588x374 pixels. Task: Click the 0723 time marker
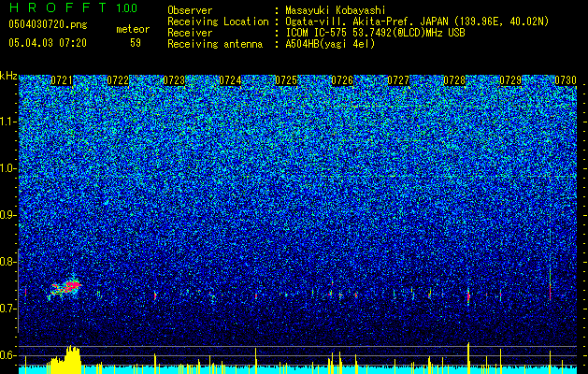pyautogui.click(x=174, y=80)
